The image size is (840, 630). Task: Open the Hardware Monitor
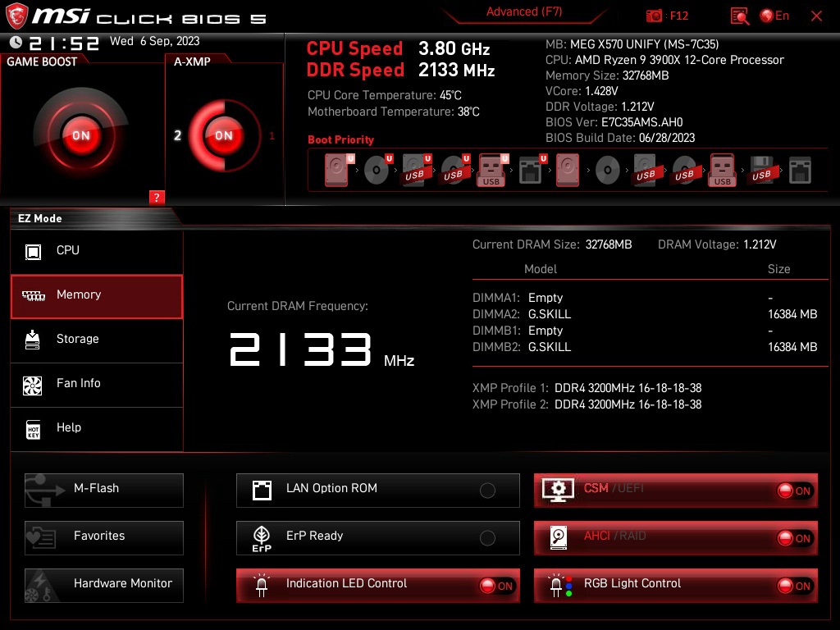[x=104, y=586]
